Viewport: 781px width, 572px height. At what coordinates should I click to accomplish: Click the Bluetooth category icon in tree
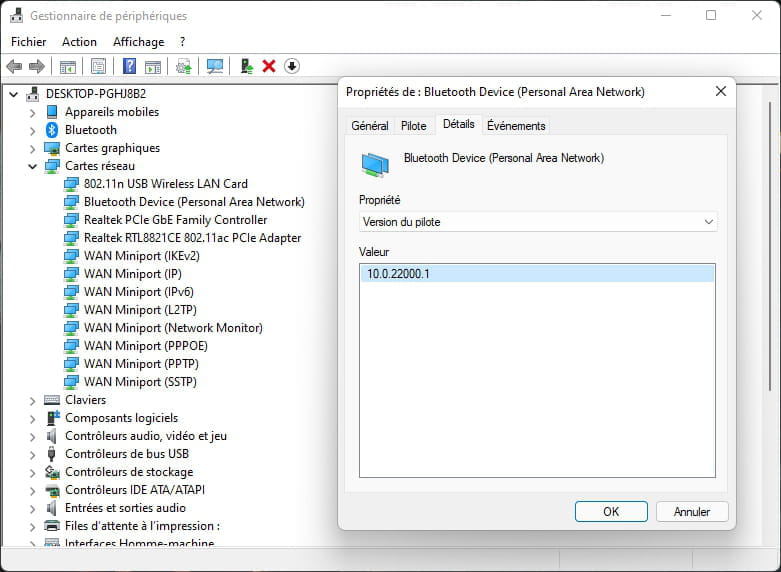pos(52,130)
